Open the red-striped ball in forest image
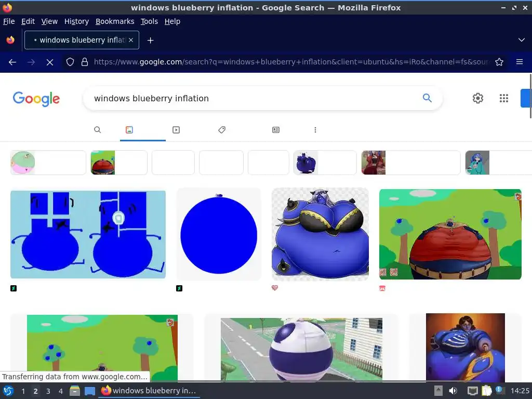Screen dimensions: 532x399 click(450, 234)
